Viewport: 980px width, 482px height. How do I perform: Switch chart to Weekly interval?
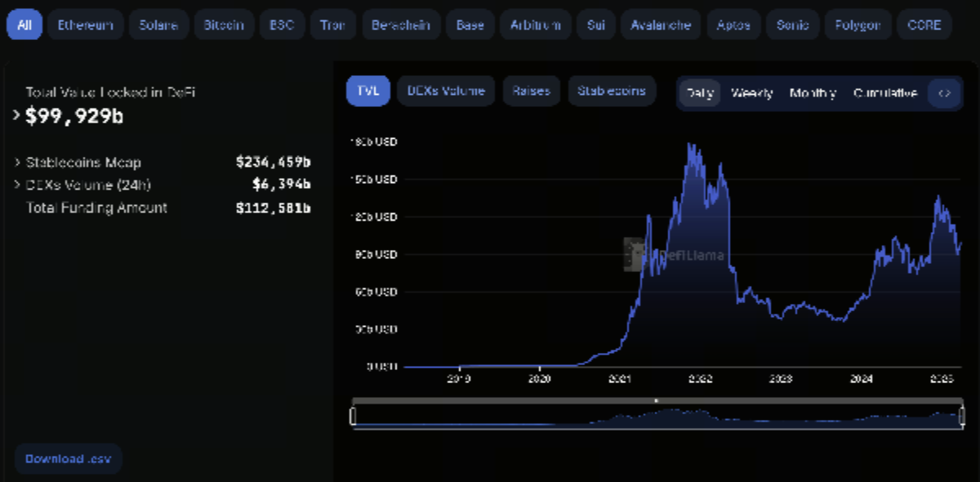click(751, 93)
